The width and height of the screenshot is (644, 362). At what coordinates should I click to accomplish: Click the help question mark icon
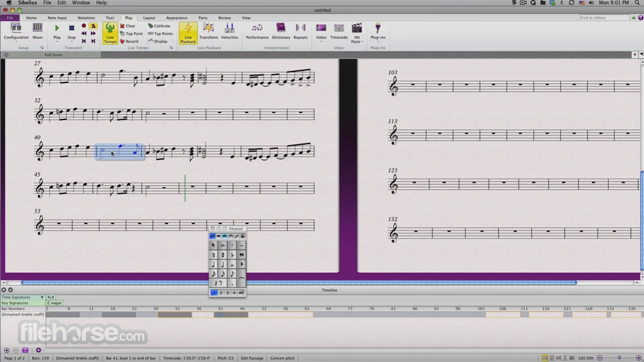[640, 18]
